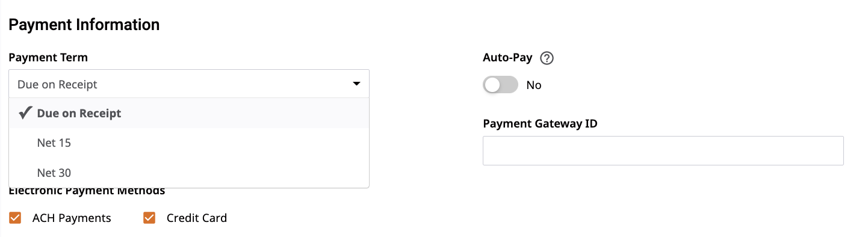Click the Credit Card label text
This screenshot has width=868, height=237.
click(x=197, y=218)
